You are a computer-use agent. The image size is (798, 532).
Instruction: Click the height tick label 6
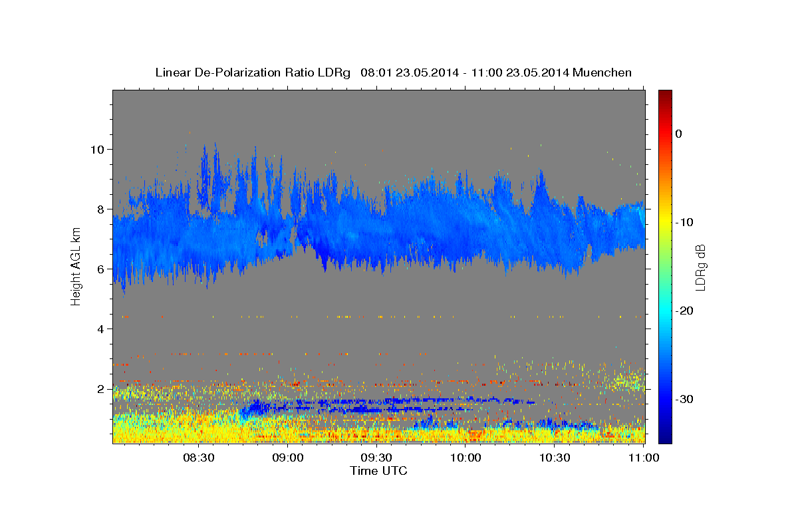[x=100, y=269]
